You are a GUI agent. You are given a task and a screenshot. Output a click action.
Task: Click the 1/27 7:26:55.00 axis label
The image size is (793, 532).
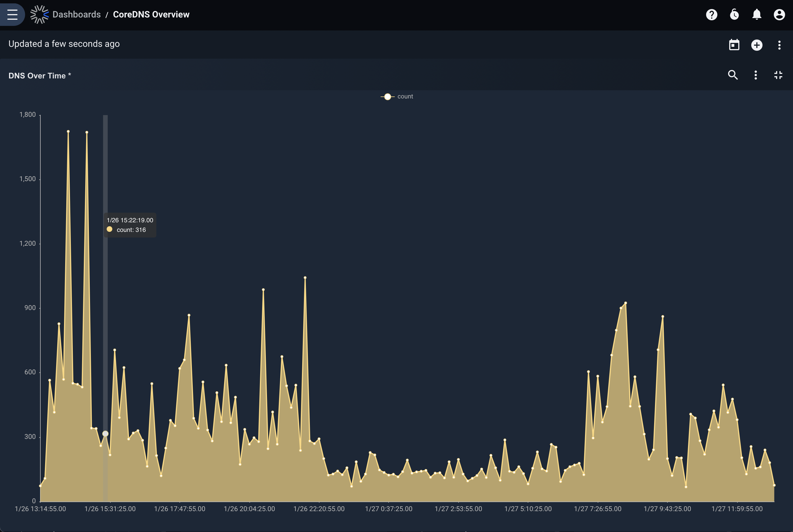597,509
